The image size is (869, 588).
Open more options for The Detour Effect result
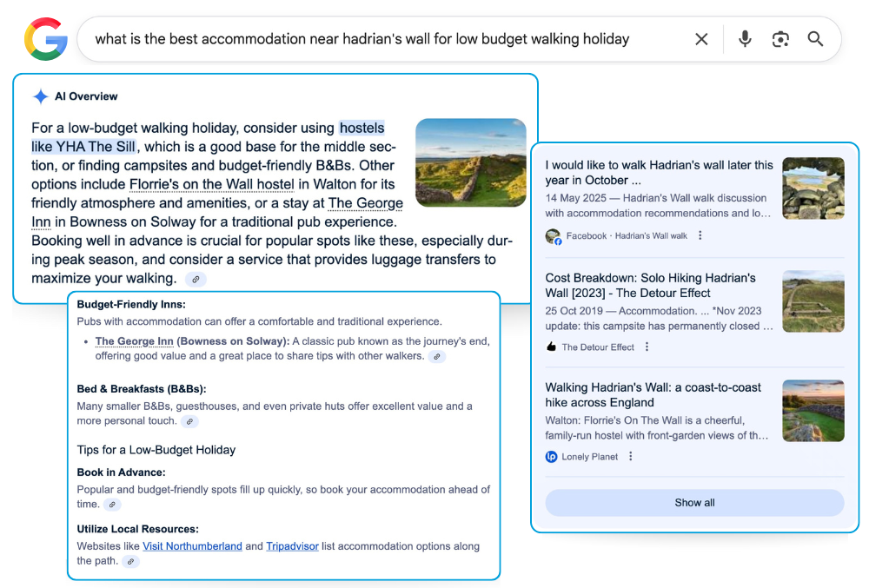[647, 347]
